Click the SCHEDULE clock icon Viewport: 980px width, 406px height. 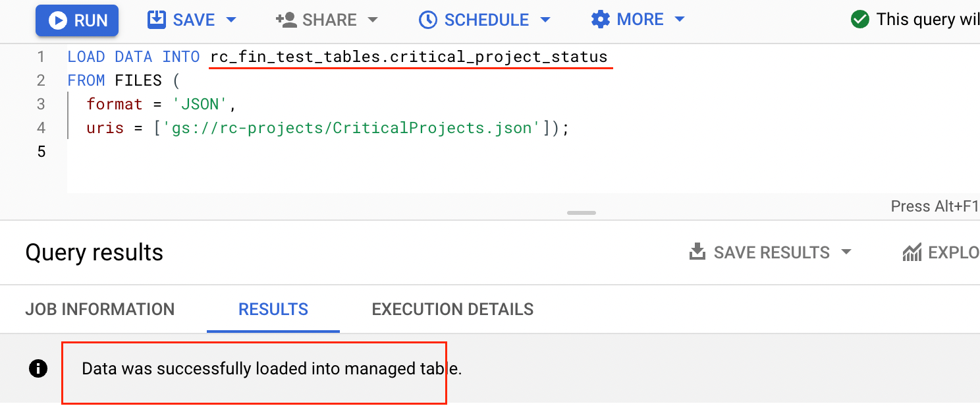pos(428,20)
